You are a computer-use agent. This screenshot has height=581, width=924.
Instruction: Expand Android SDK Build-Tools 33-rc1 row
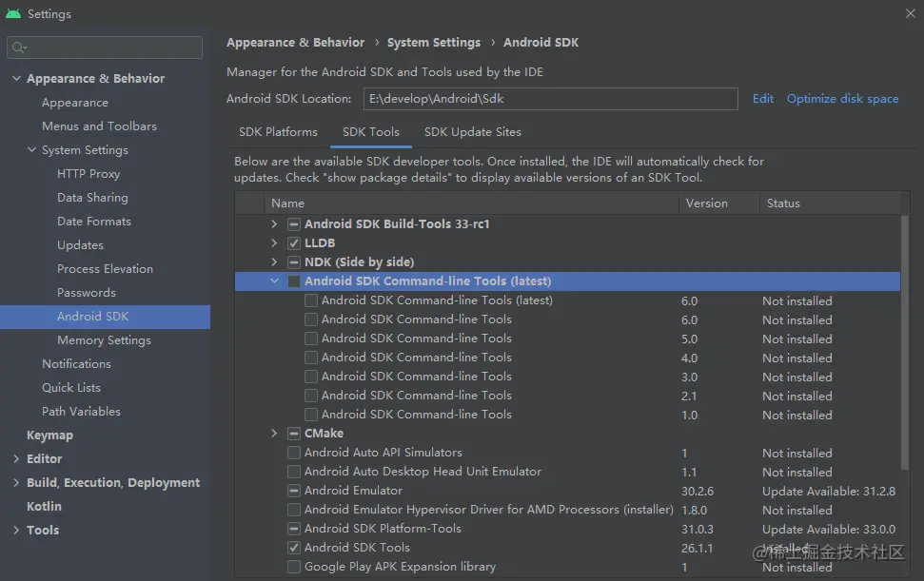pos(274,224)
